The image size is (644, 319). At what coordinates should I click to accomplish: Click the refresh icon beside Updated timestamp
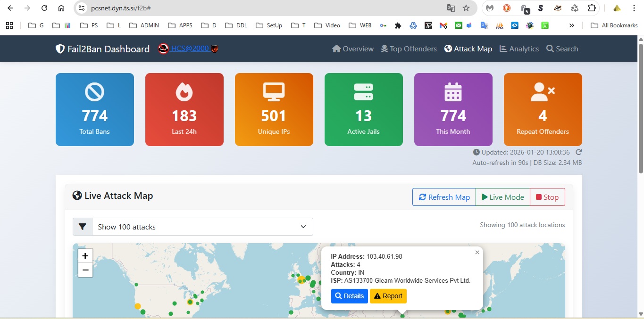click(579, 152)
